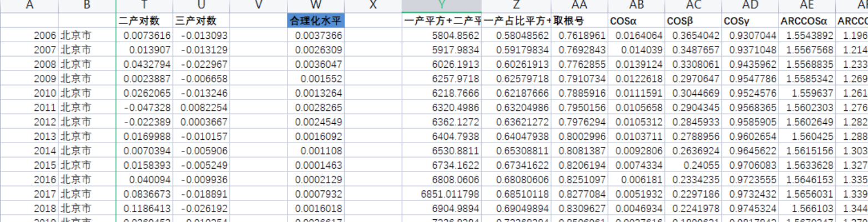Select cell value 0.0001463

point(316,165)
